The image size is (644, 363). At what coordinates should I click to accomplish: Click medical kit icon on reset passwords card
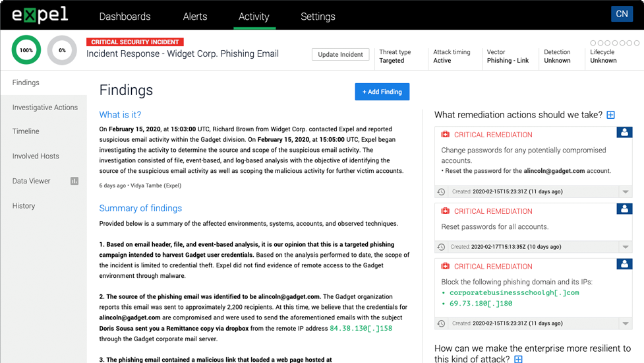click(445, 211)
